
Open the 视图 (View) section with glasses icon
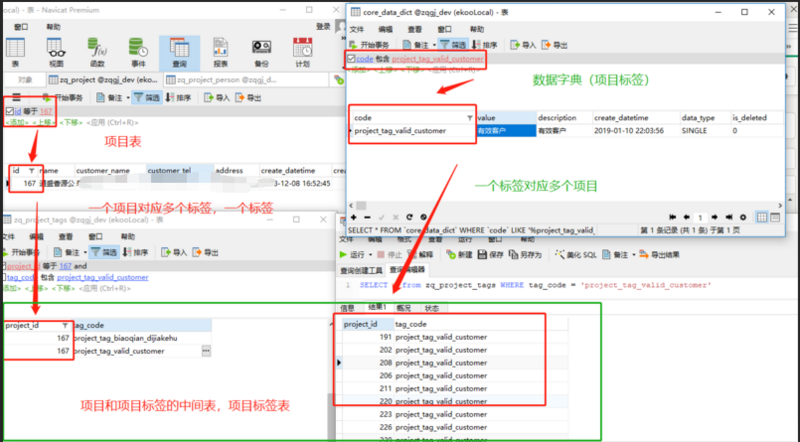pyautogui.click(x=56, y=53)
